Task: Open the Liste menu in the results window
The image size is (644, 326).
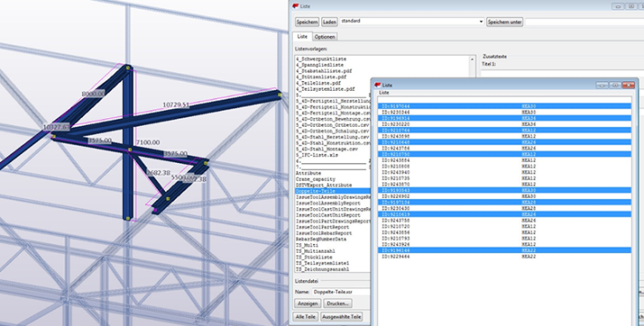Action: point(384,93)
